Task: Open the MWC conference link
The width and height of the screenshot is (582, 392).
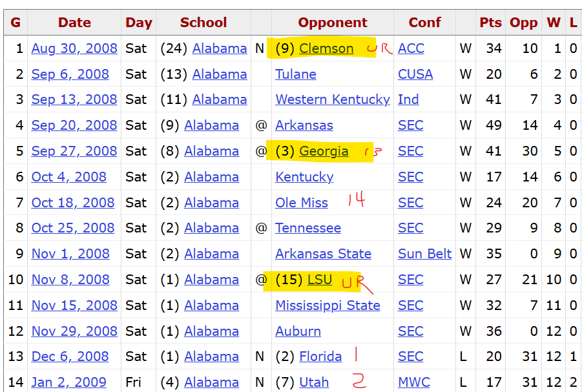Action: click(x=414, y=382)
